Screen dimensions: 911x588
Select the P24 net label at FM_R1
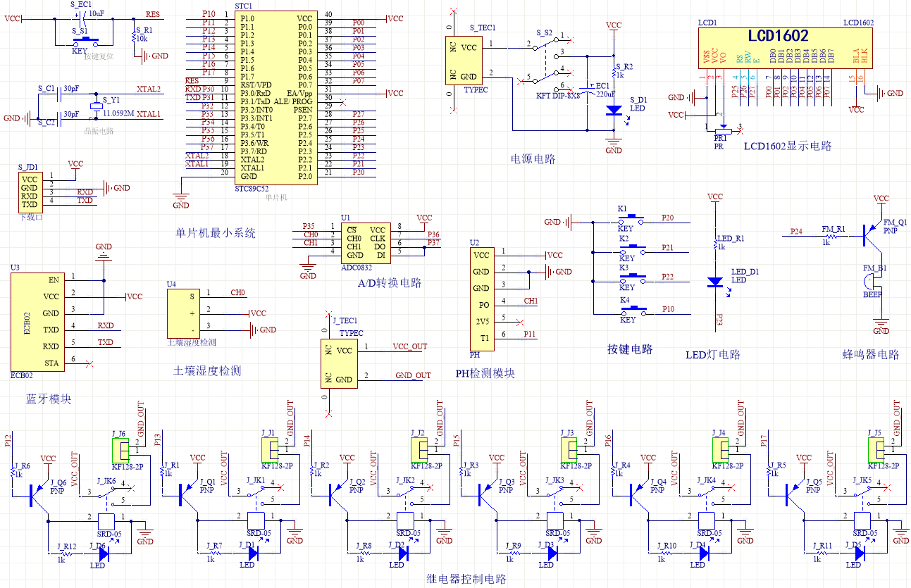796,231
